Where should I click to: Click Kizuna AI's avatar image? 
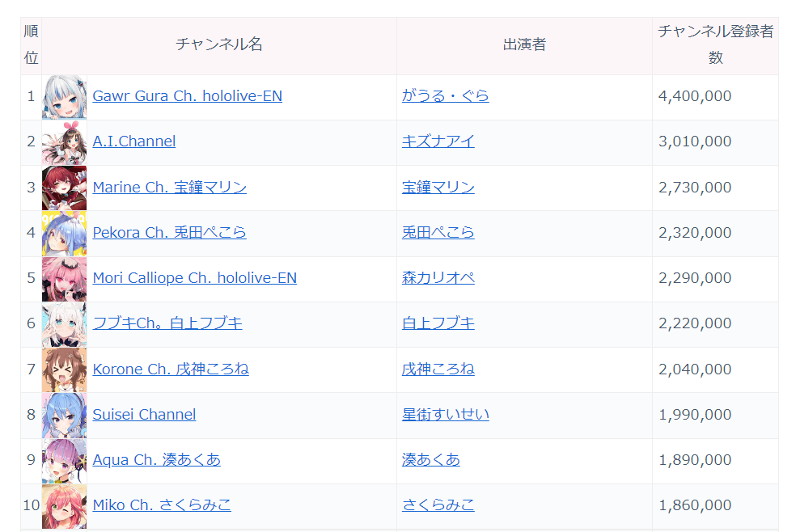pyautogui.click(x=64, y=141)
